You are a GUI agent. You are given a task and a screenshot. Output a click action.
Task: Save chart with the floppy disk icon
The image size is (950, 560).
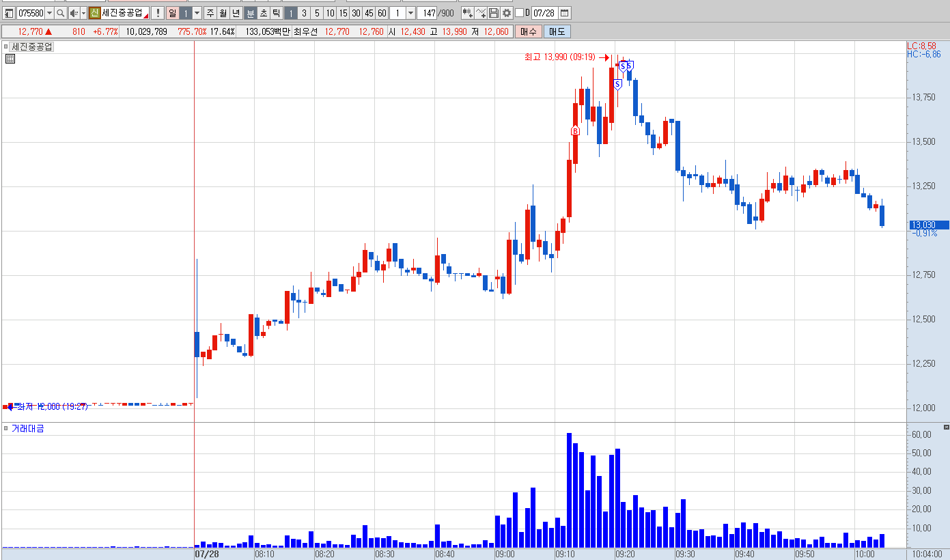pyautogui.click(x=494, y=13)
